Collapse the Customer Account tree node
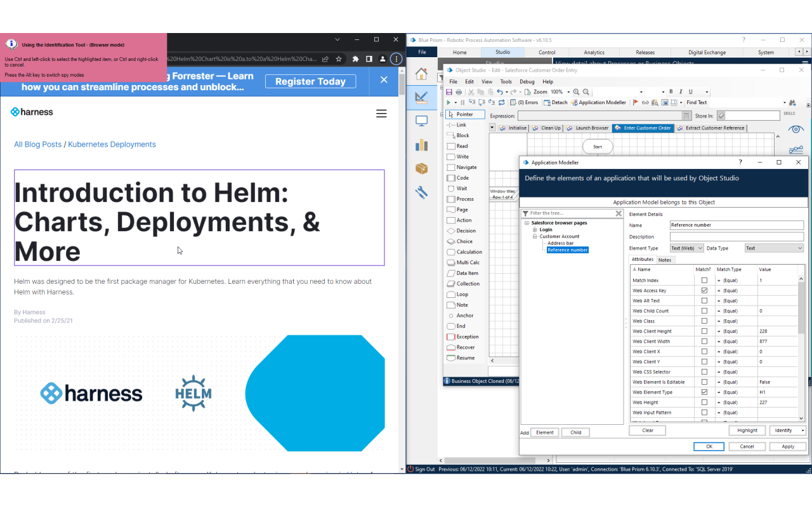This screenshot has height=508, width=812. click(535, 236)
